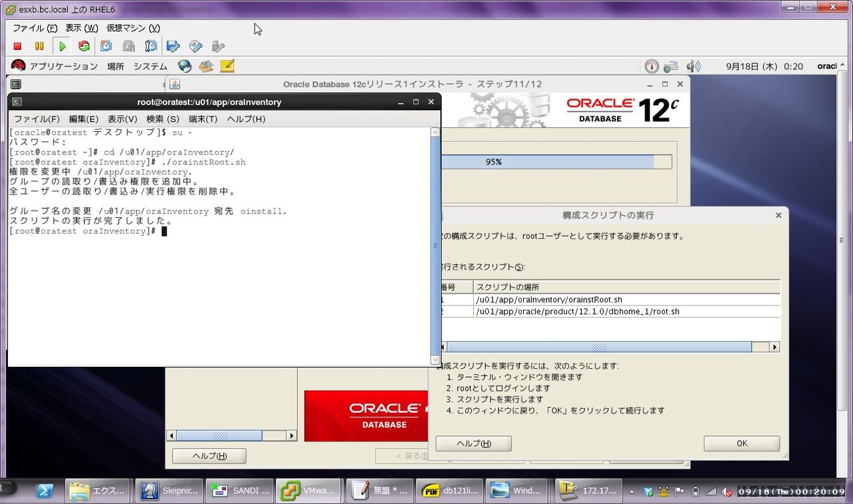Click the Windows tray volume icon
853x504 pixels.
click(x=726, y=492)
